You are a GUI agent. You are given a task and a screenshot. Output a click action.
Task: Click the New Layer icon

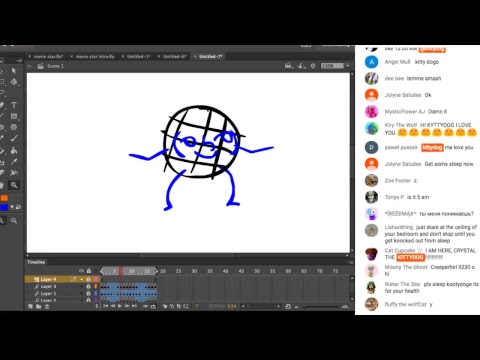(30, 306)
